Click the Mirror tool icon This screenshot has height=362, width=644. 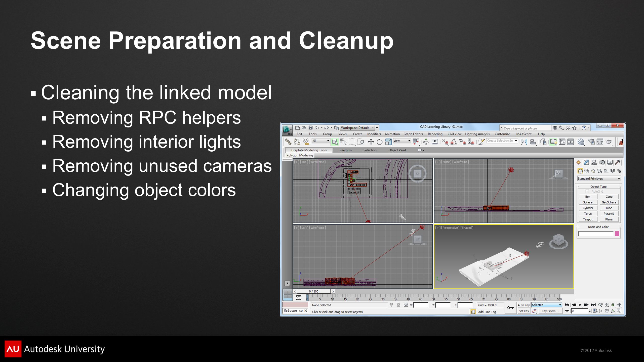coord(524,142)
